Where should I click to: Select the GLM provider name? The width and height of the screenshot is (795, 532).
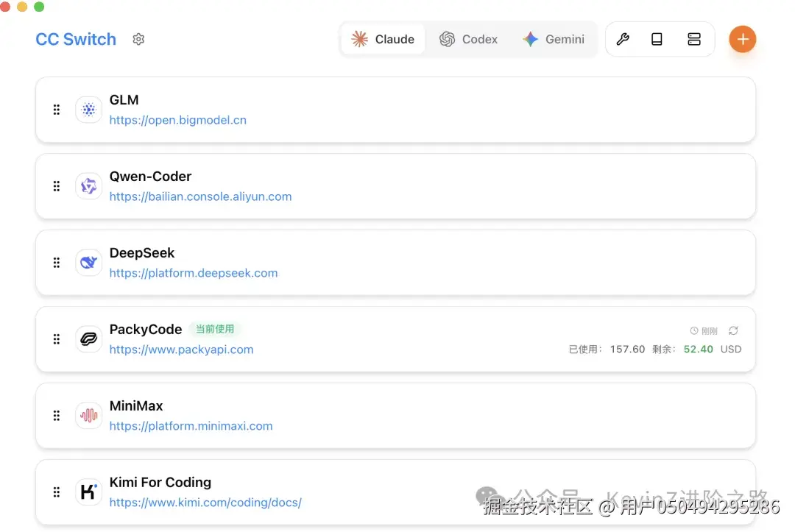click(x=124, y=100)
